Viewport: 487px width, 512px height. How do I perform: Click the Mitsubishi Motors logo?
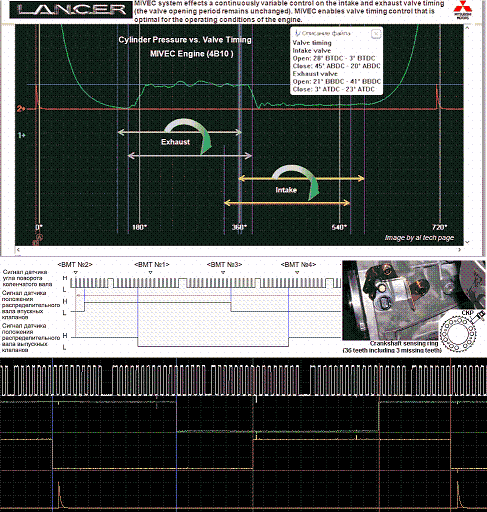click(x=463, y=10)
